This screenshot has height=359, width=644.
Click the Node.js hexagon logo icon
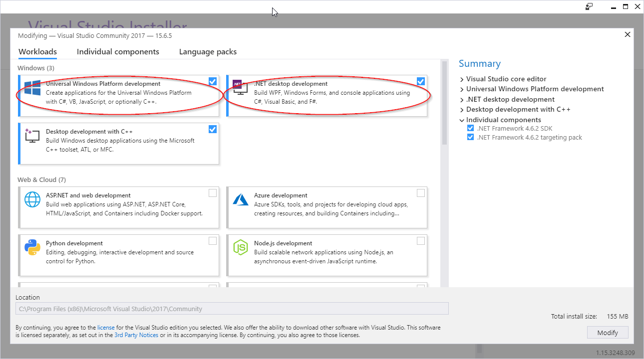click(x=241, y=247)
